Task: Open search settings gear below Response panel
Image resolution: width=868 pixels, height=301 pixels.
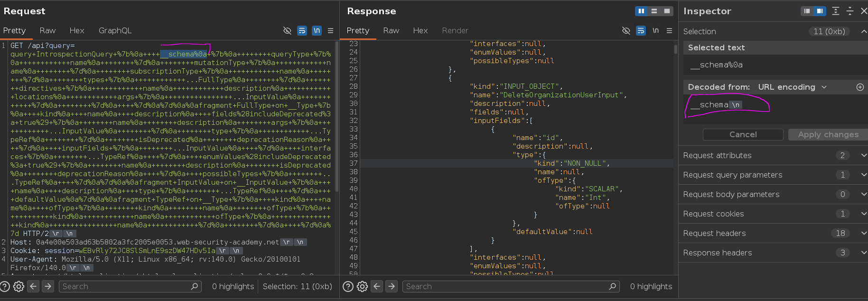Action: (362, 286)
